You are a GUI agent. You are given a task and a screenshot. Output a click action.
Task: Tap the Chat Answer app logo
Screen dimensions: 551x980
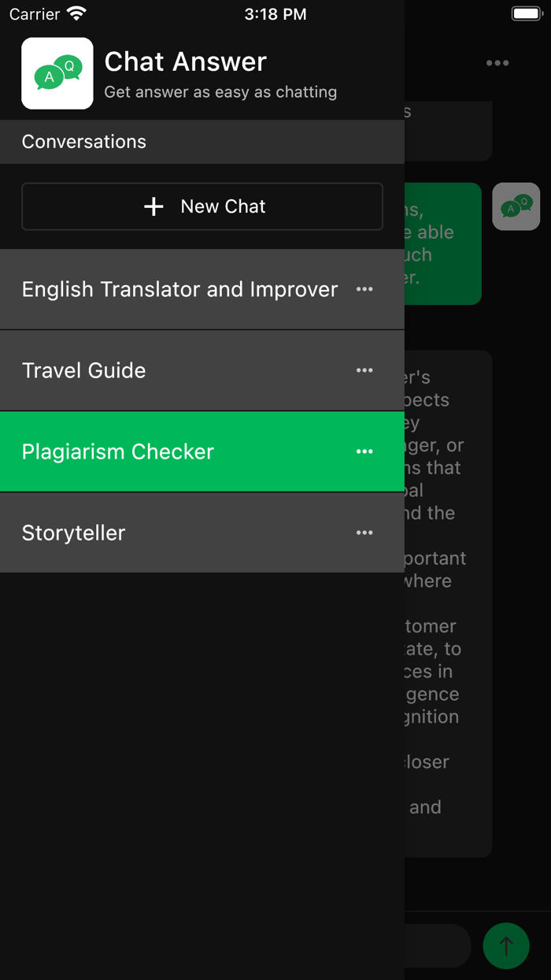[57, 73]
